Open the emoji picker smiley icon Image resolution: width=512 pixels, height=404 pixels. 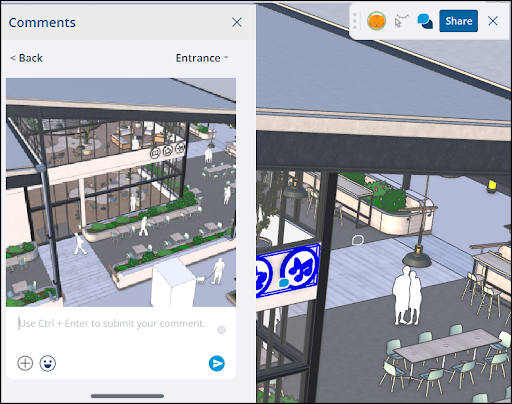pos(48,363)
